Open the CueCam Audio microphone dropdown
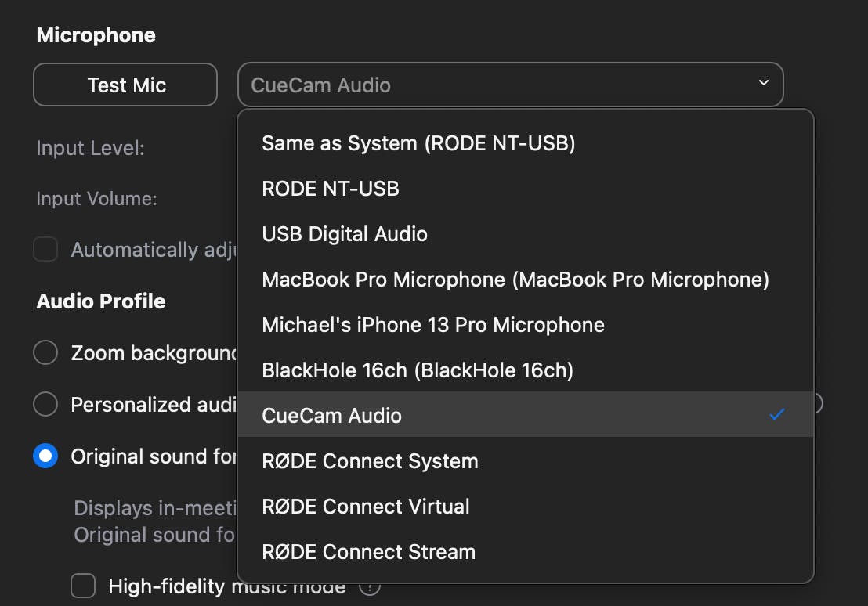868x606 pixels. (x=511, y=85)
